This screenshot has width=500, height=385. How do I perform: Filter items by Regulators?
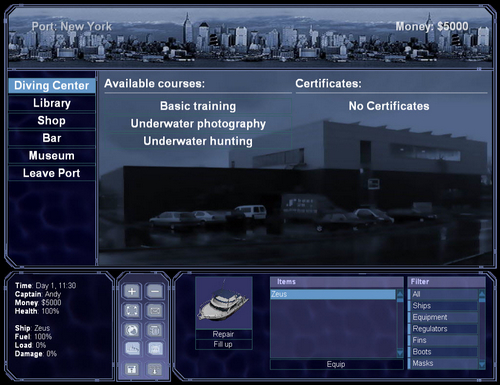pyautogui.click(x=443, y=329)
